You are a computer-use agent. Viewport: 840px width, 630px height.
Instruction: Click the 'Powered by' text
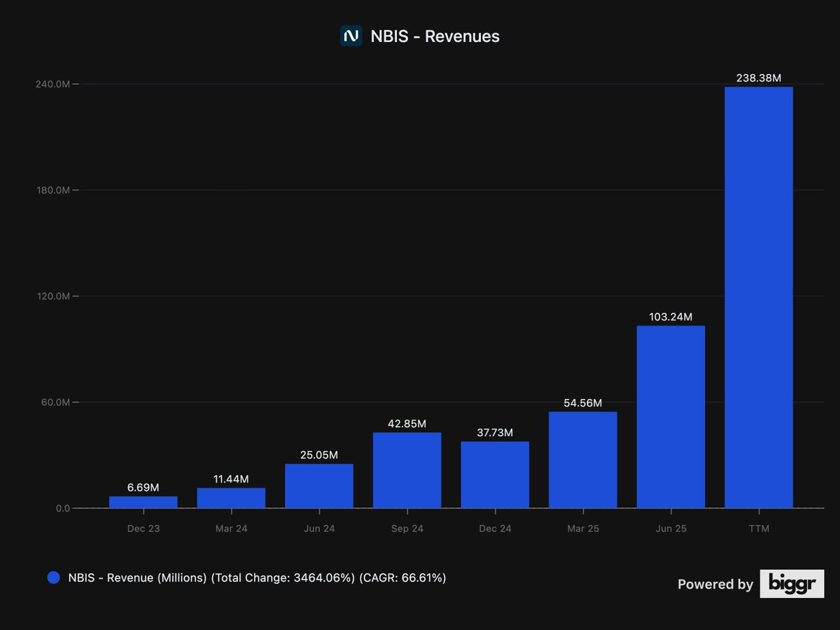715,584
